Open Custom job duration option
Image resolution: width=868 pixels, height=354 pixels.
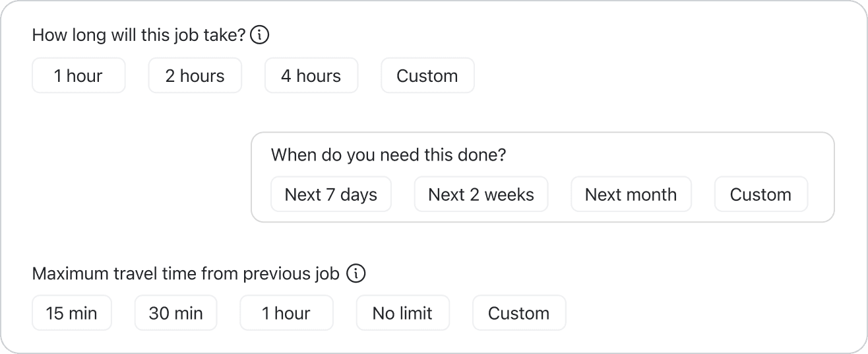(x=427, y=76)
